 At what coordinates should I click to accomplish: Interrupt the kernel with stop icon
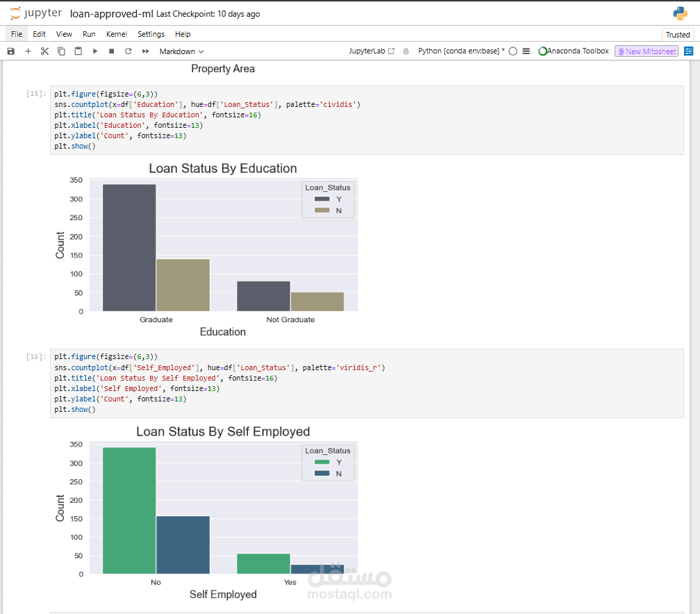coord(111,51)
